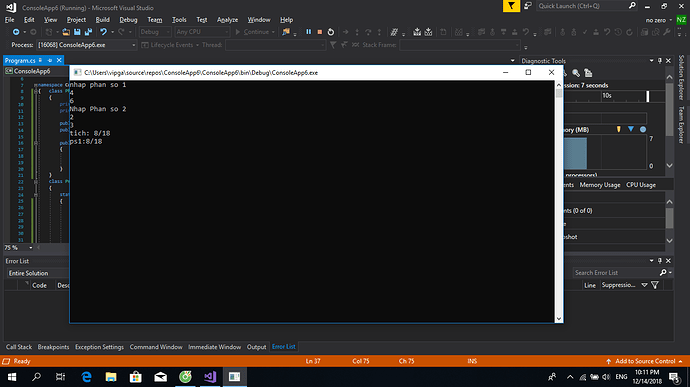Switch to the Output tab

tap(256, 347)
